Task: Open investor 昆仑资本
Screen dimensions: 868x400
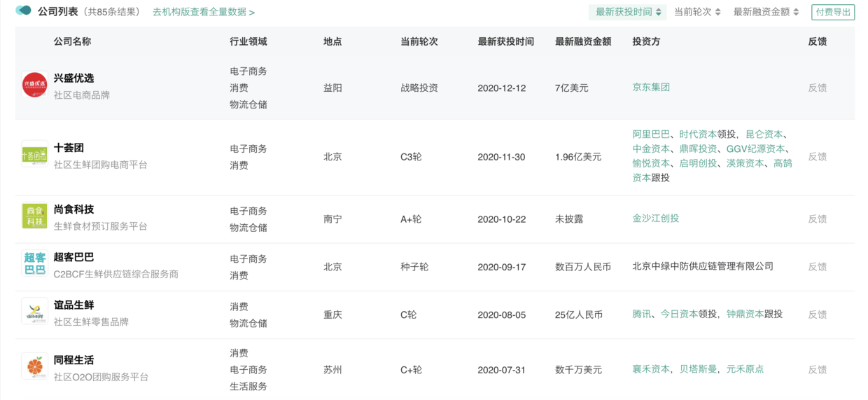Action: click(764, 135)
